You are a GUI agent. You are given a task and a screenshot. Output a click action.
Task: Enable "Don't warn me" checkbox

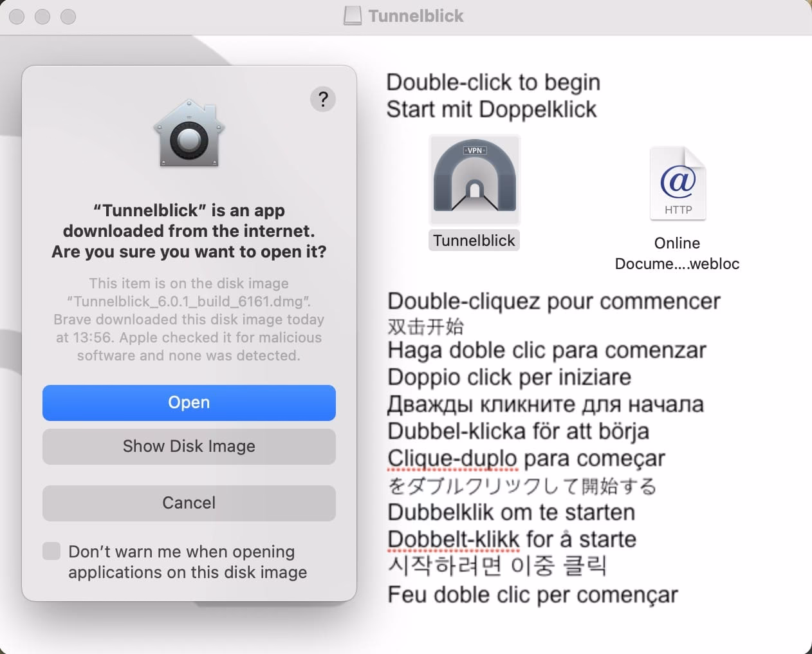(x=51, y=551)
